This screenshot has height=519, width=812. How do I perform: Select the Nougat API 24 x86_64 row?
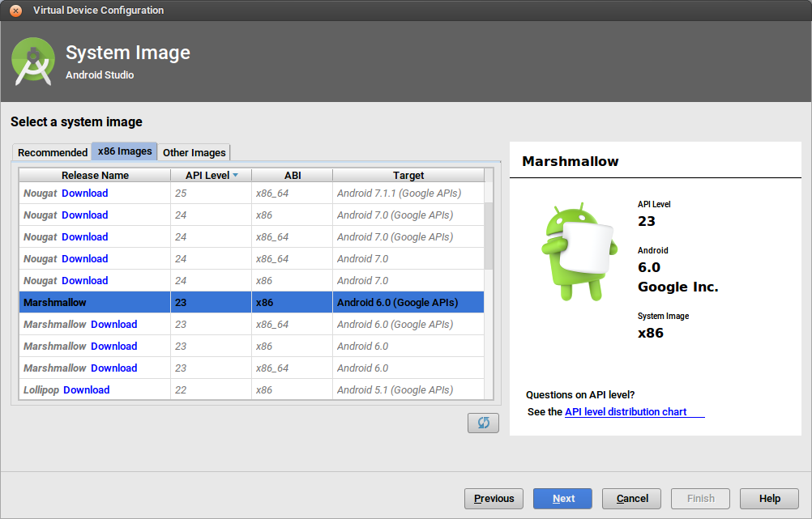tap(409, 236)
